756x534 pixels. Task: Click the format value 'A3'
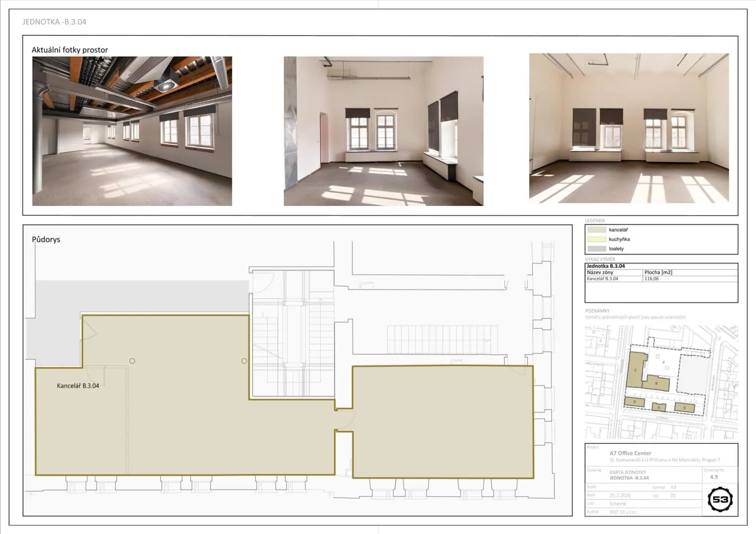click(x=673, y=487)
